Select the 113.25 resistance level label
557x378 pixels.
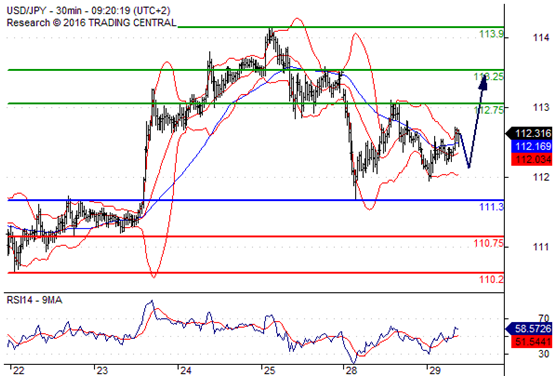488,76
